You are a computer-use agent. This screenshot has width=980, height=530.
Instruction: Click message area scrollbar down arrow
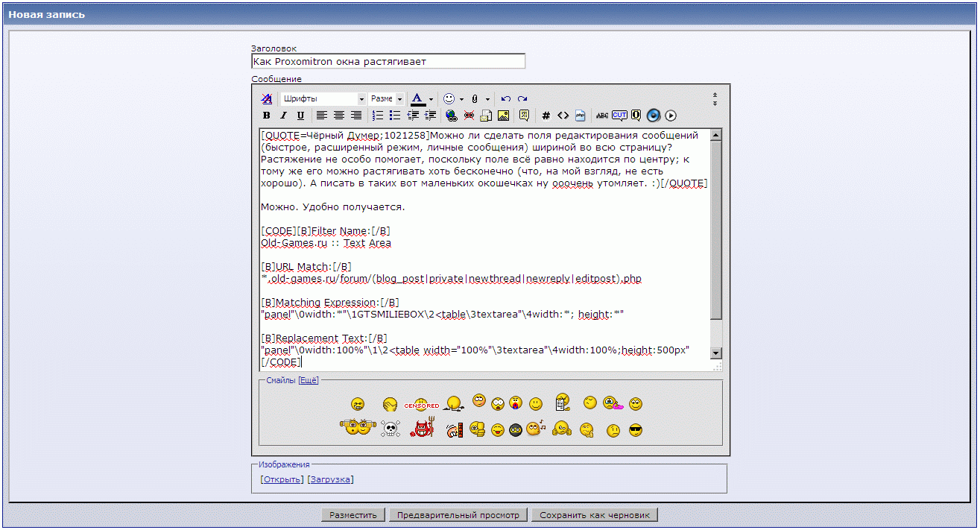point(716,353)
